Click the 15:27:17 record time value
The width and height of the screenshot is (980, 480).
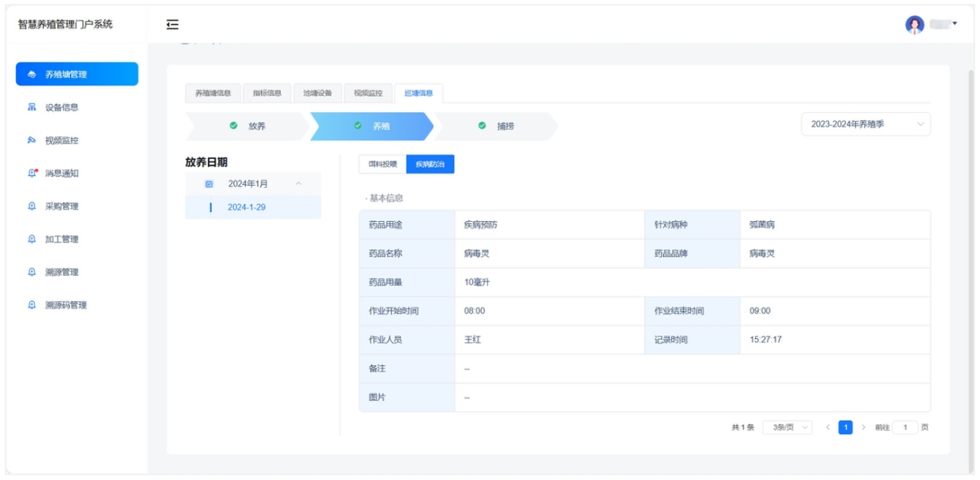[x=765, y=340]
